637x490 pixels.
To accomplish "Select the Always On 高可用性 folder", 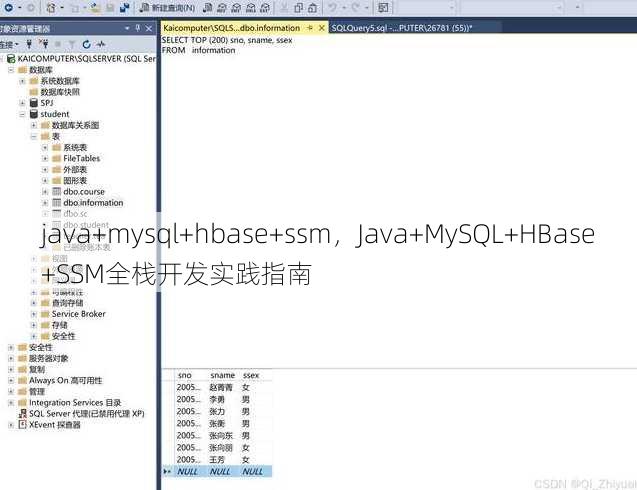I will click(x=66, y=380).
